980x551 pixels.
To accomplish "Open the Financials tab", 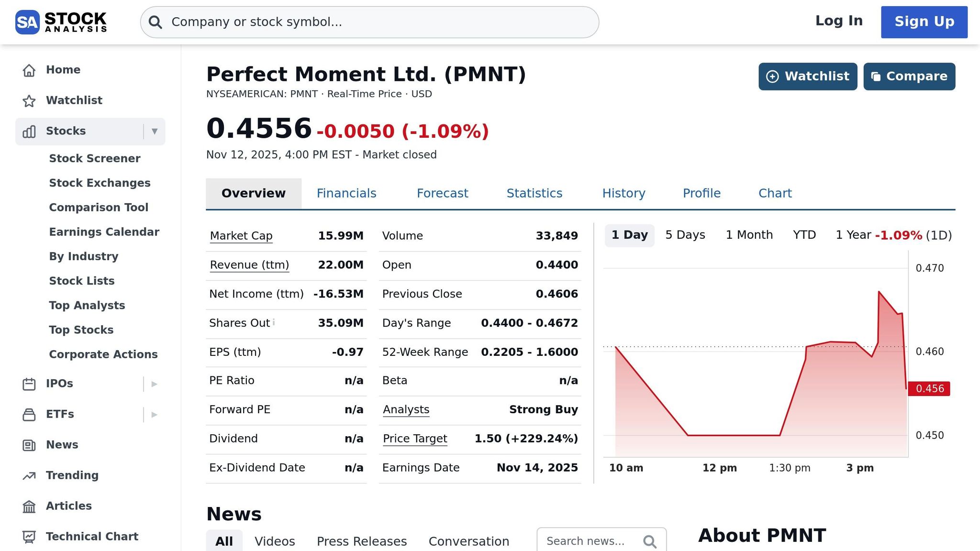I will (x=346, y=193).
